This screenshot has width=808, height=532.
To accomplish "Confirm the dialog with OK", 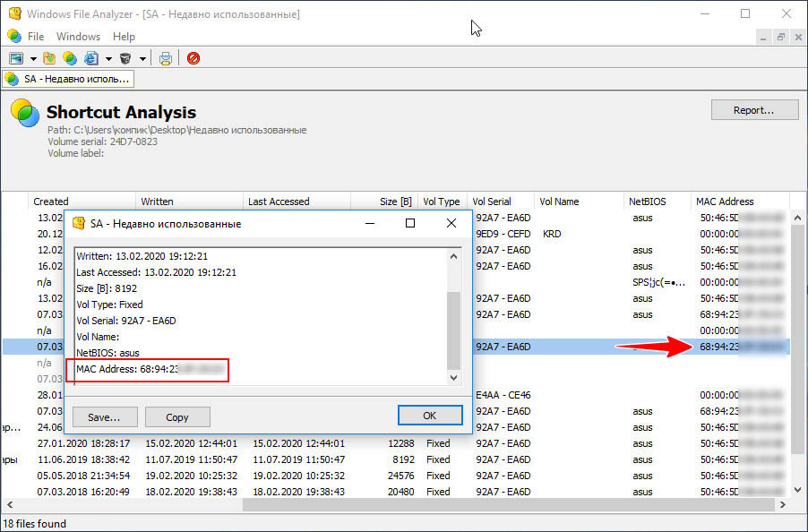I will pyautogui.click(x=430, y=416).
